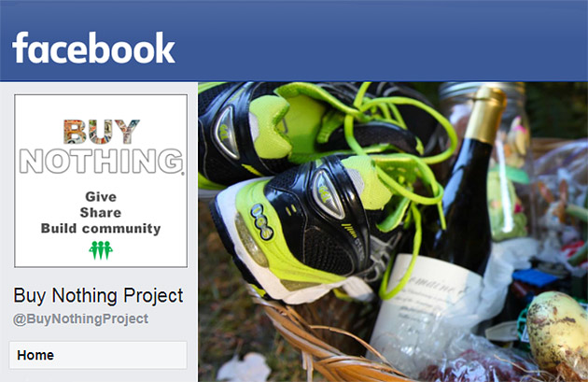Click the fallen leaf on the grass
The height and width of the screenshot is (382, 588).
click(244, 367)
